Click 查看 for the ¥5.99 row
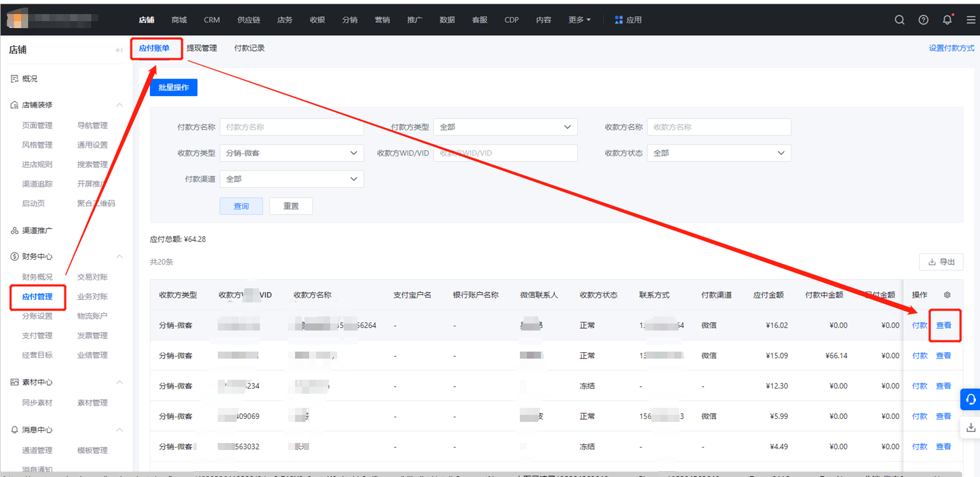This screenshot has height=477, width=980. tap(943, 416)
